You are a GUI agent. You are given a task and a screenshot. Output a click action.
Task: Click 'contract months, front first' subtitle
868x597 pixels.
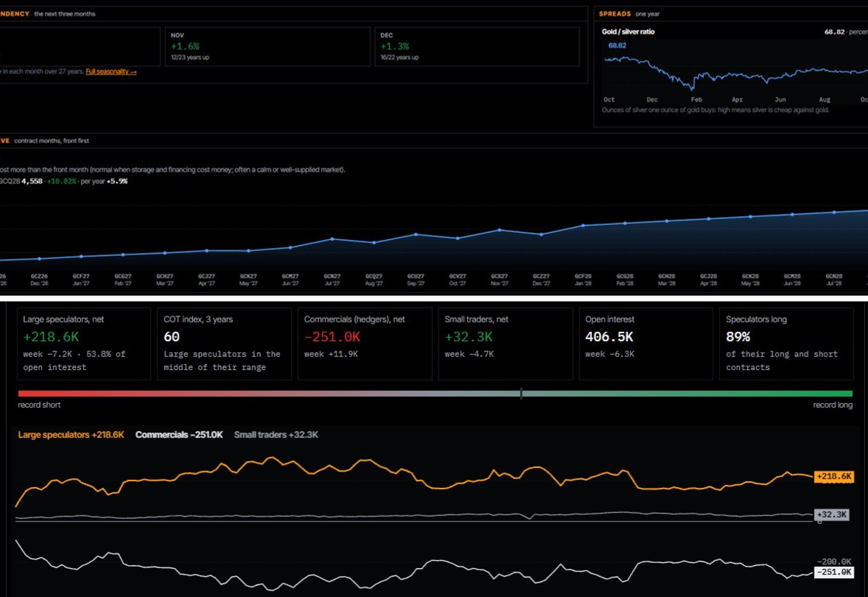pos(51,140)
